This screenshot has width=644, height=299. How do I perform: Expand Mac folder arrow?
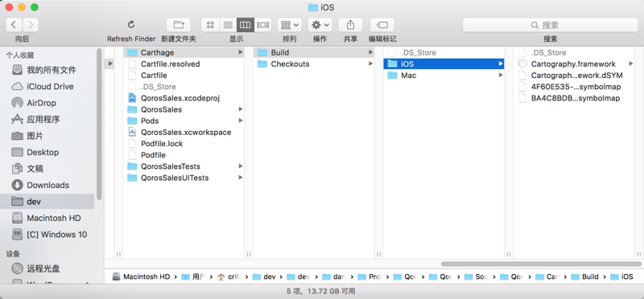pyautogui.click(x=501, y=76)
